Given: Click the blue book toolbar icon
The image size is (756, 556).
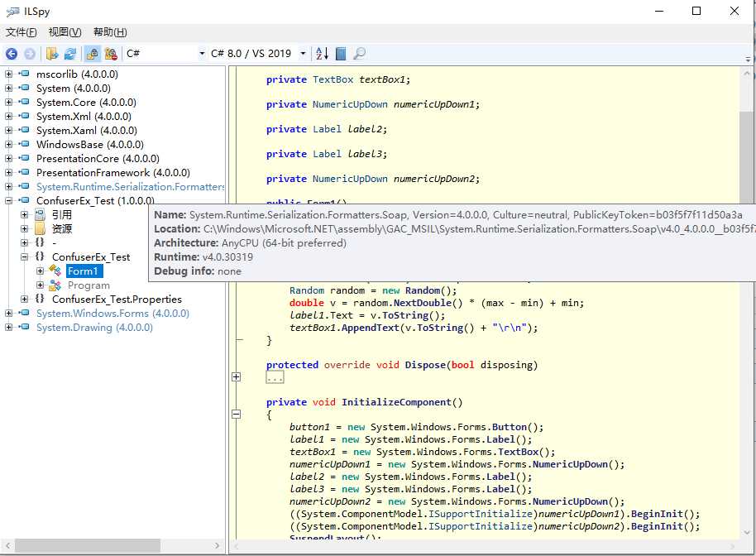Looking at the screenshot, I should [x=341, y=54].
